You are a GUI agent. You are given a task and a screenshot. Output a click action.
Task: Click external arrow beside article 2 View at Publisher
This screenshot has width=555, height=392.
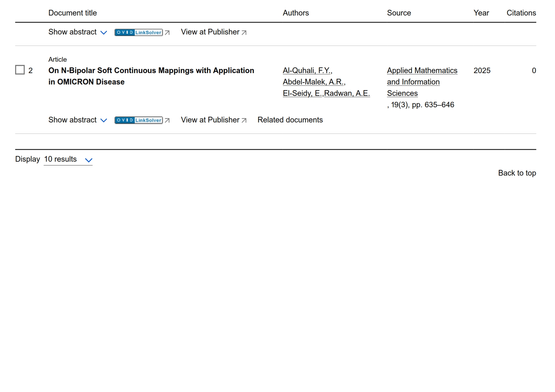coord(244,120)
